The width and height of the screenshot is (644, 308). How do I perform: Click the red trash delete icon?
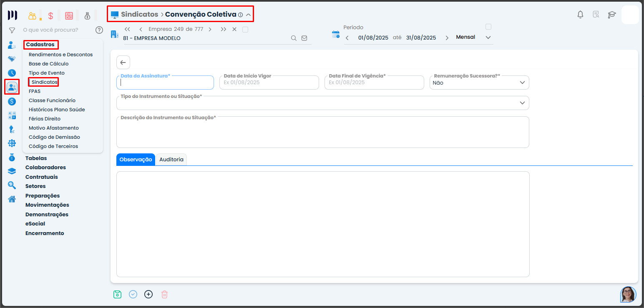pos(164,294)
